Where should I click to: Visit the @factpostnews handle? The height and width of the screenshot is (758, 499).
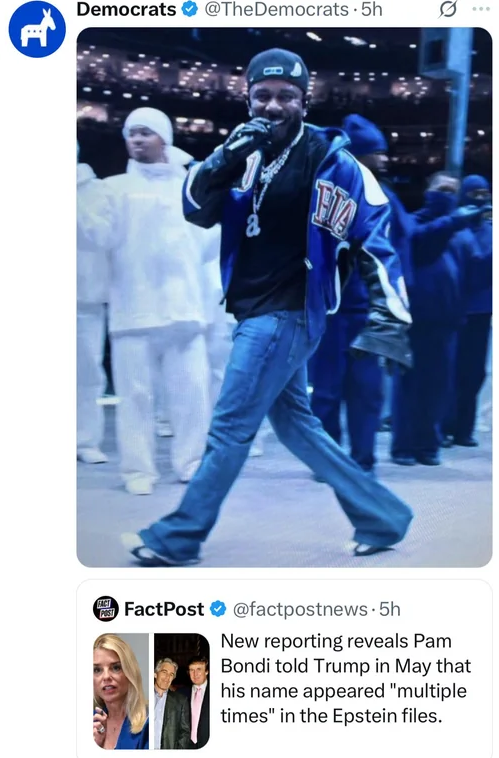(300, 609)
